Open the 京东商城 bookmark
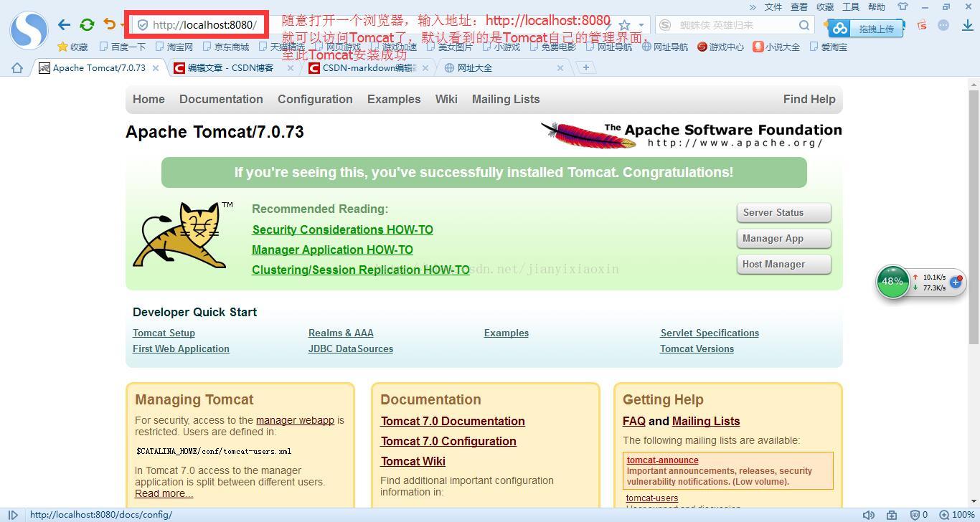980x522 pixels. click(226, 47)
